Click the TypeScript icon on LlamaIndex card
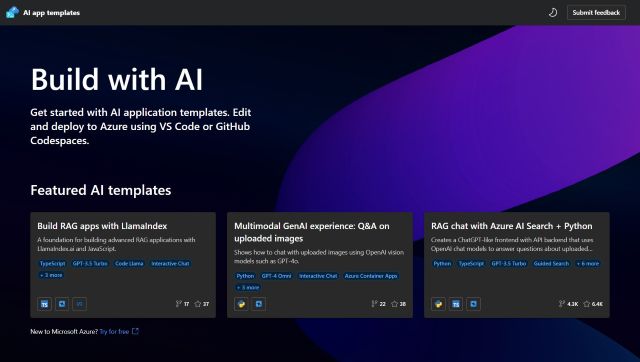640x362 pixels. (x=44, y=304)
